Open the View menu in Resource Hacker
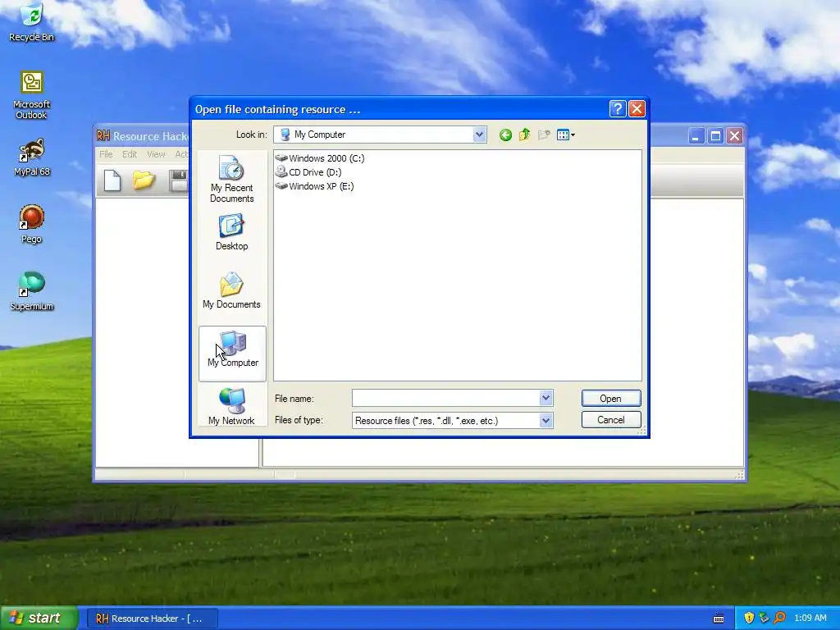 point(156,154)
